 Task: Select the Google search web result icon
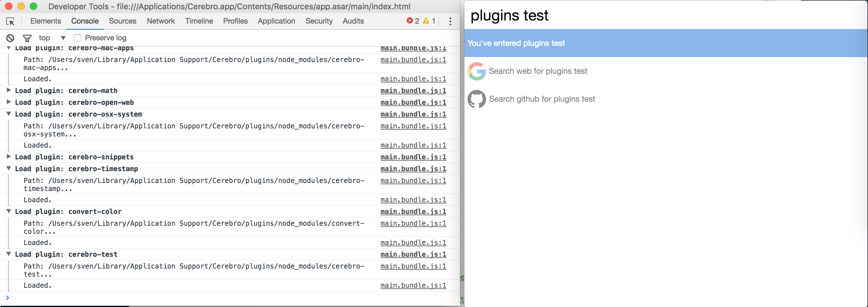coord(476,71)
